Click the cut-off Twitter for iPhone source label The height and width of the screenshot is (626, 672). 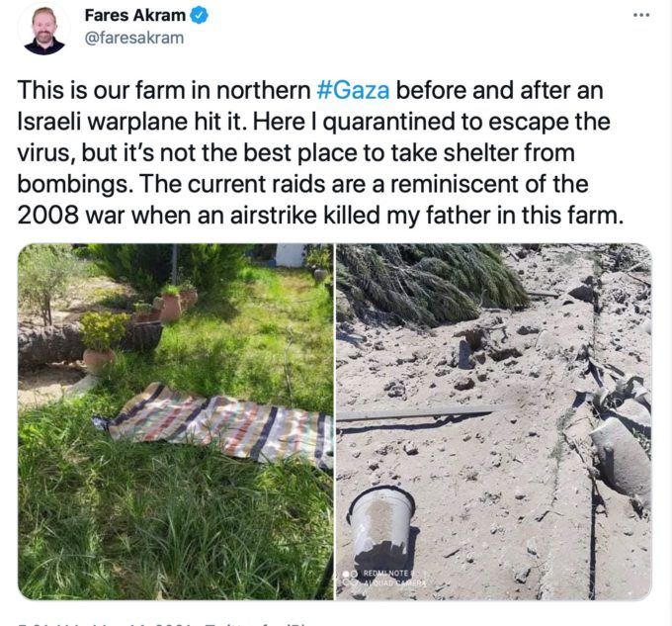[255, 623]
